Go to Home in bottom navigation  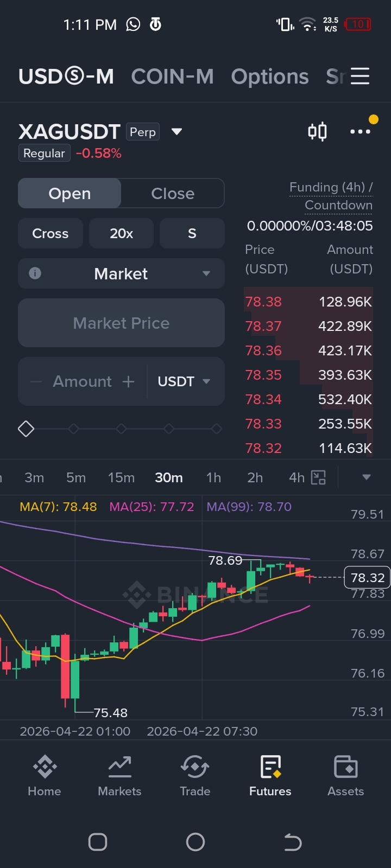[45, 776]
